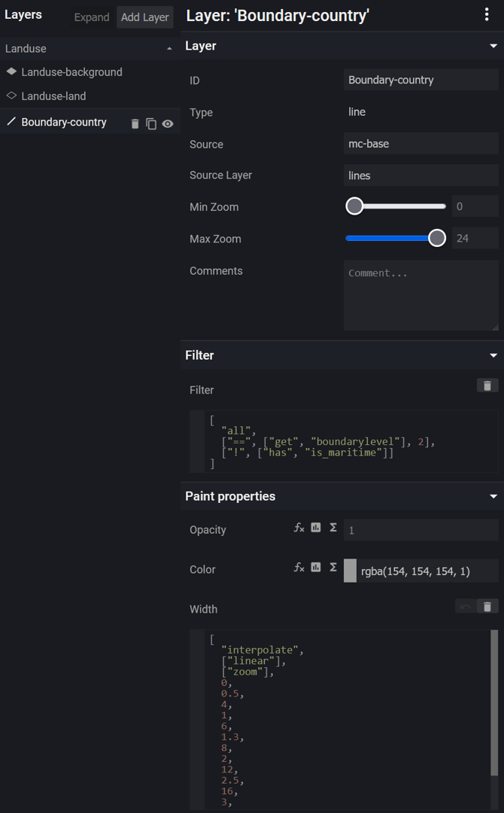Click in the Comments text area
Image resolution: width=504 pixels, height=813 pixels.
(421, 295)
